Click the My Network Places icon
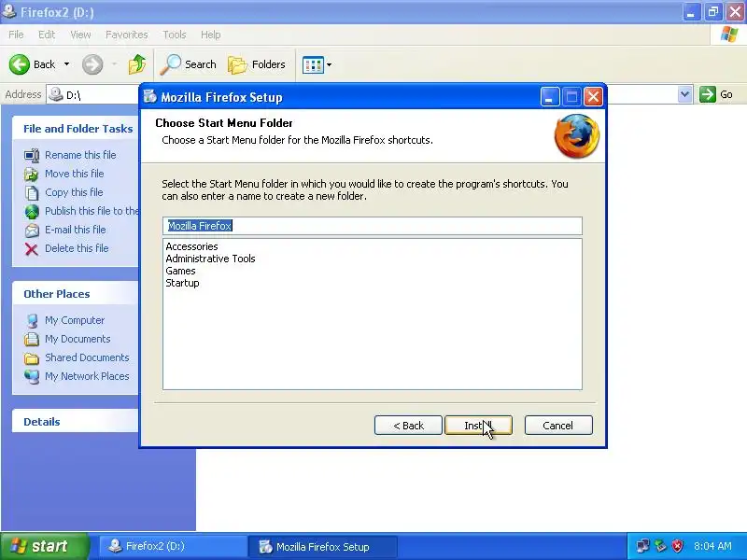Screen dimensions: 747x560 pos(32,377)
